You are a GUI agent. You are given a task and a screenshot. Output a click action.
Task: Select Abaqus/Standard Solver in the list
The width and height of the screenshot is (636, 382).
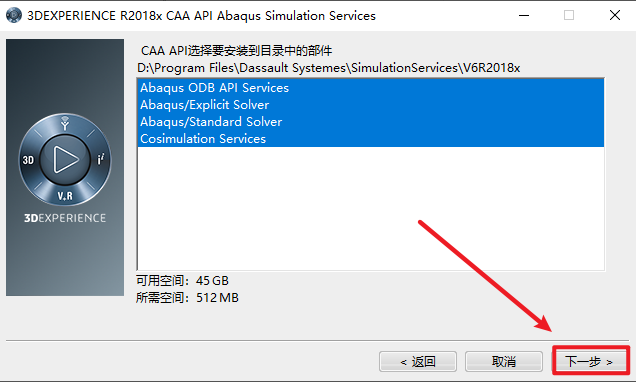click(371, 122)
